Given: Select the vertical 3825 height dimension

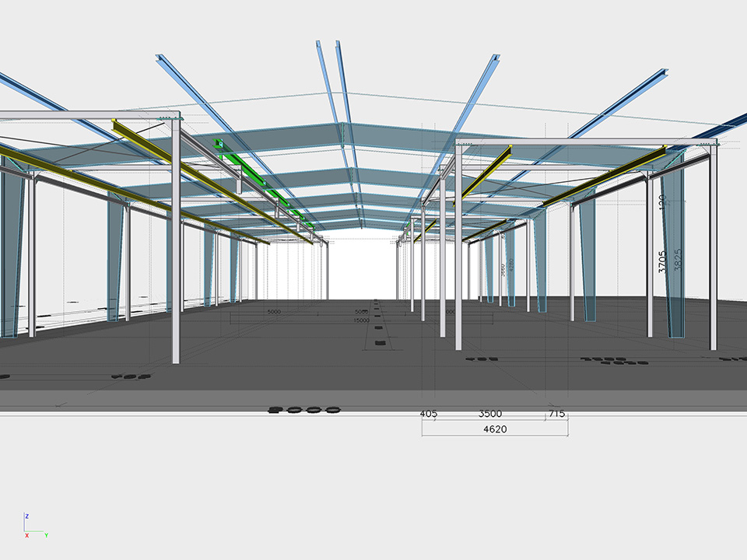Looking at the screenshot, I should tap(677, 264).
